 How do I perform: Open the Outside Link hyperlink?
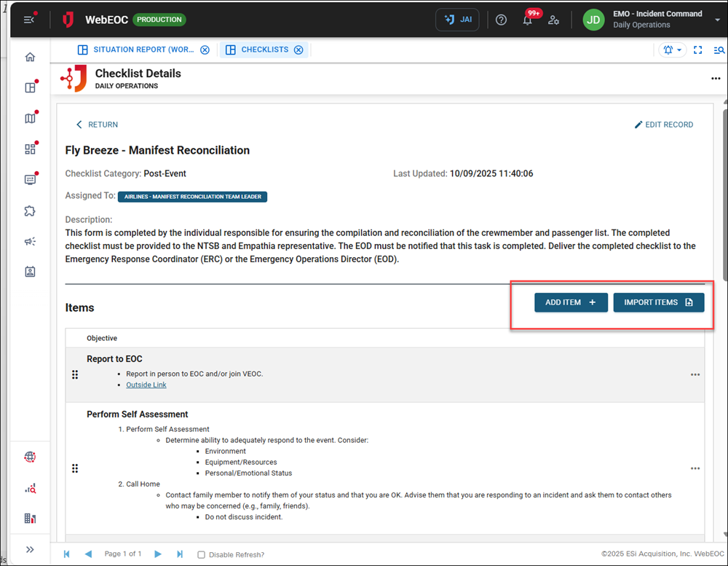(x=146, y=385)
